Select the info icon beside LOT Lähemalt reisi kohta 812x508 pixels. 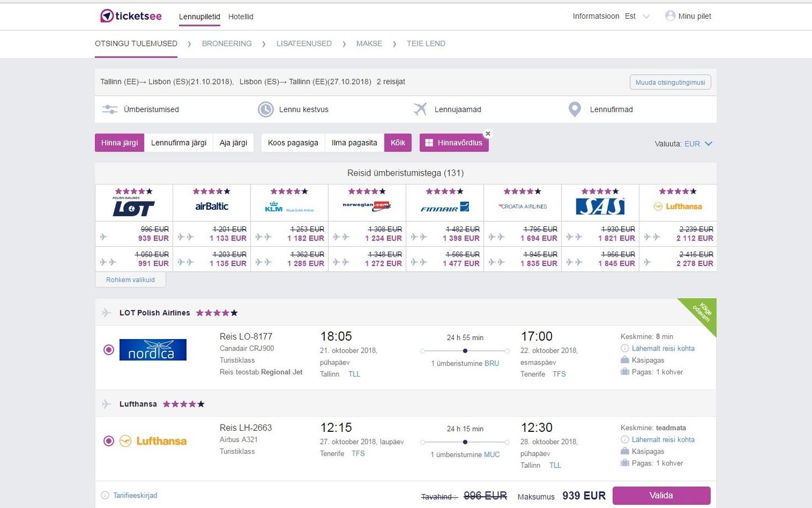tap(624, 348)
